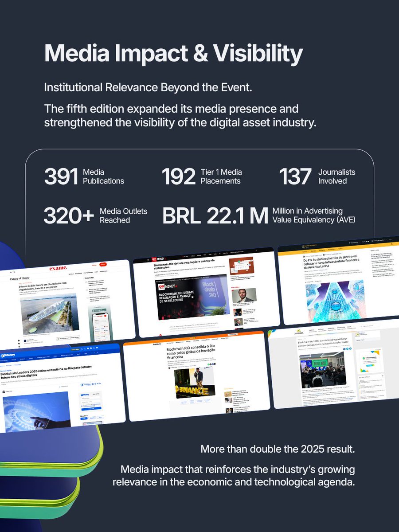The width and height of the screenshot is (399, 532).
Task: Click 'Institutional Relevance Beyond the Event.' text
Action: [148, 87]
